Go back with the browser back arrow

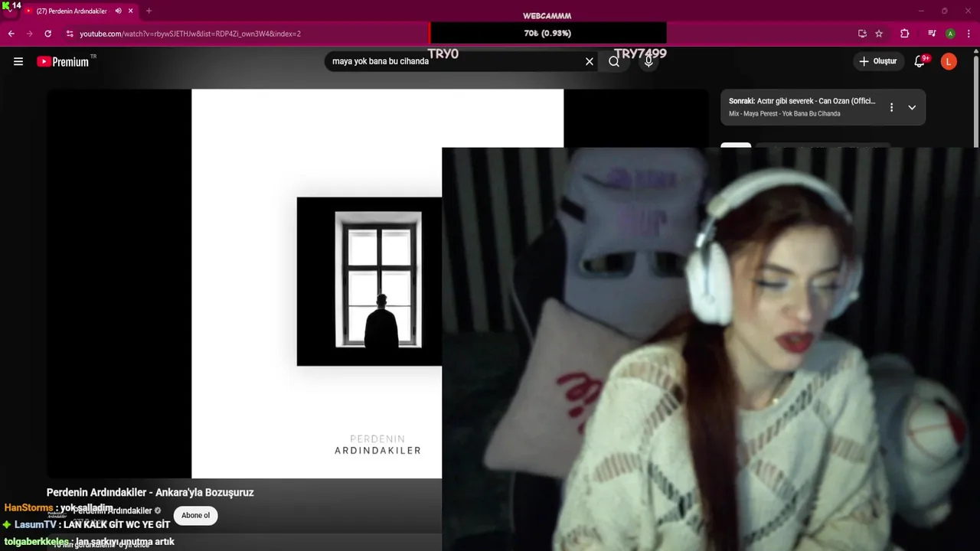point(11,34)
